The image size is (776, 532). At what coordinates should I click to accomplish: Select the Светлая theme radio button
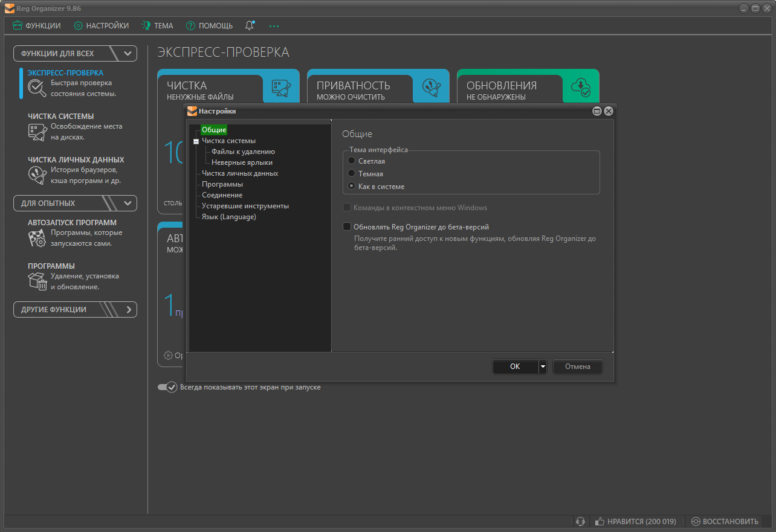tap(352, 161)
